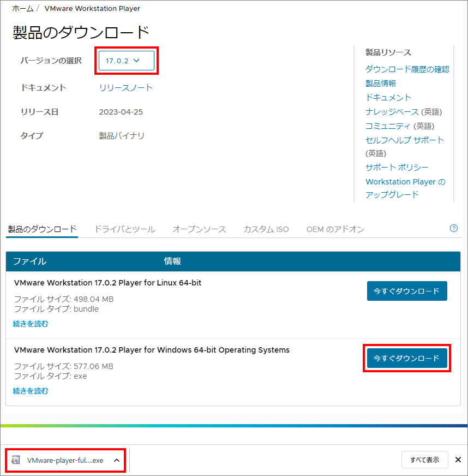Open Workstation Player のアップグレード link
Image resolution: width=468 pixels, height=476 pixels.
click(x=405, y=188)
